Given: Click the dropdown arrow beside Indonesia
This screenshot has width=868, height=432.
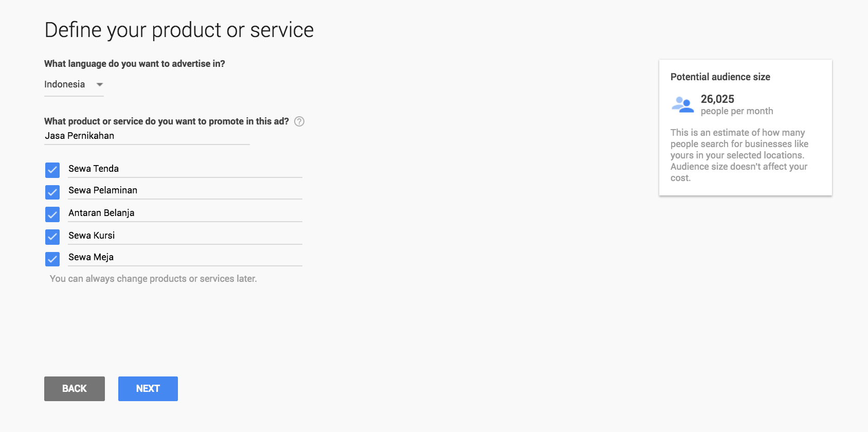Looking at the screenshot, I should (x=99, y=84).
